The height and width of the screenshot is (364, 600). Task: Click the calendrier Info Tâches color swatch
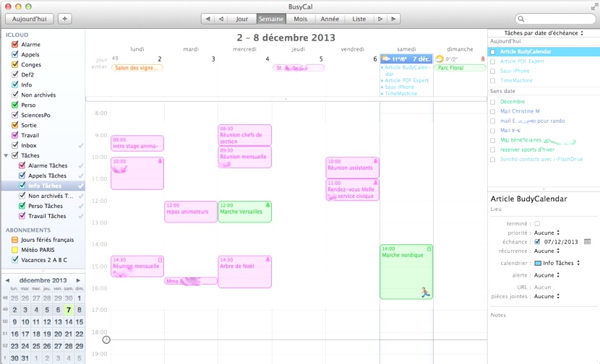[537, 263]
